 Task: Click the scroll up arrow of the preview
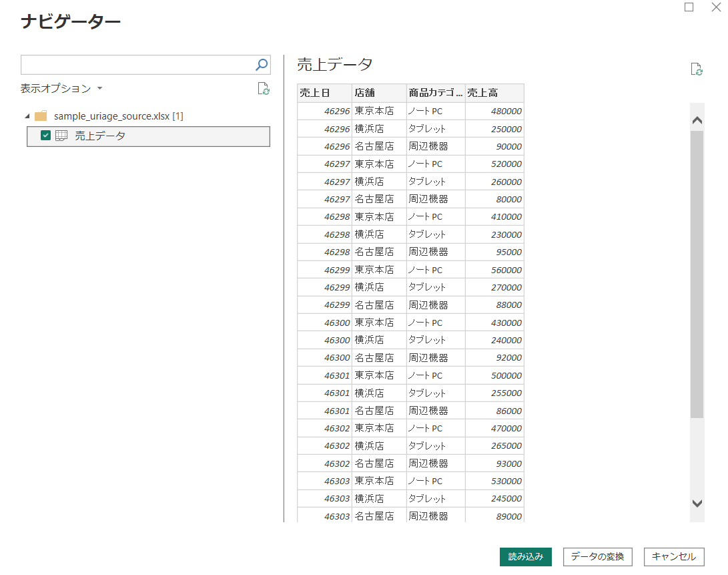click(697, 120)
